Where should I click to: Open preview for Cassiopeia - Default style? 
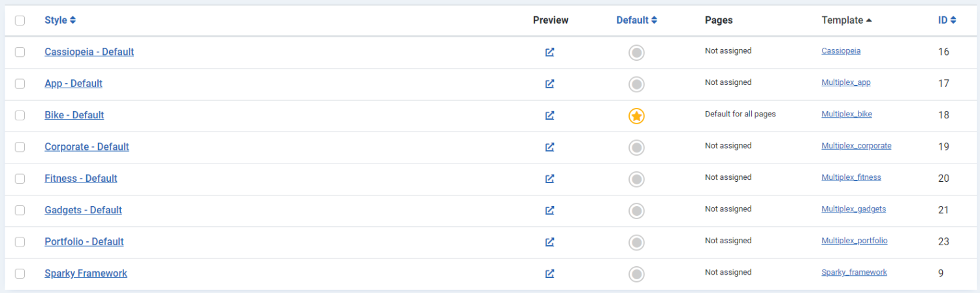[550, 52]
